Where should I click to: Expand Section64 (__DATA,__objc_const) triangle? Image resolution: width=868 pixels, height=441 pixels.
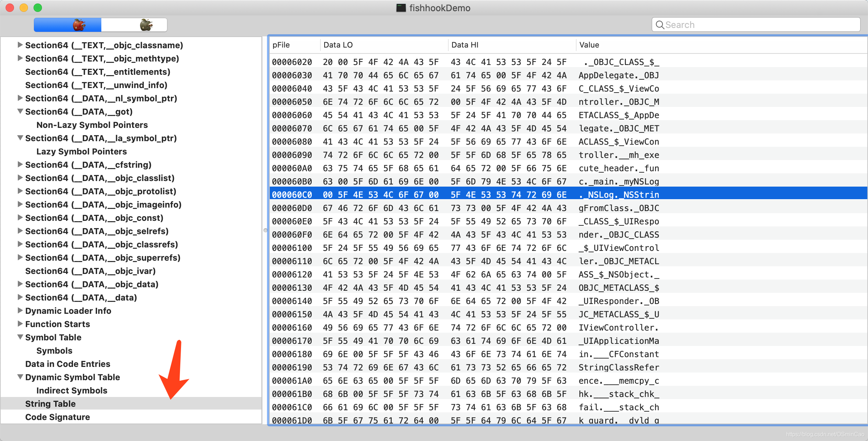(20, 217)
